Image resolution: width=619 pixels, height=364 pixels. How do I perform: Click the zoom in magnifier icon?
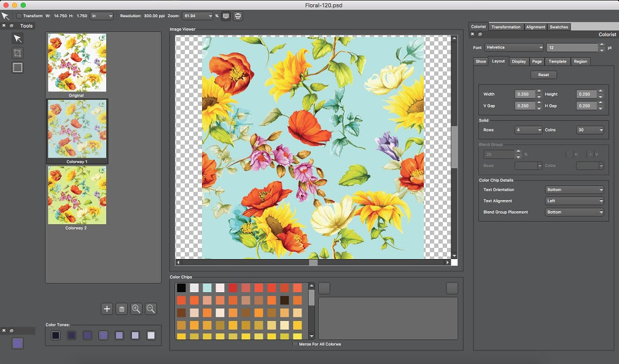pos(136,309)
